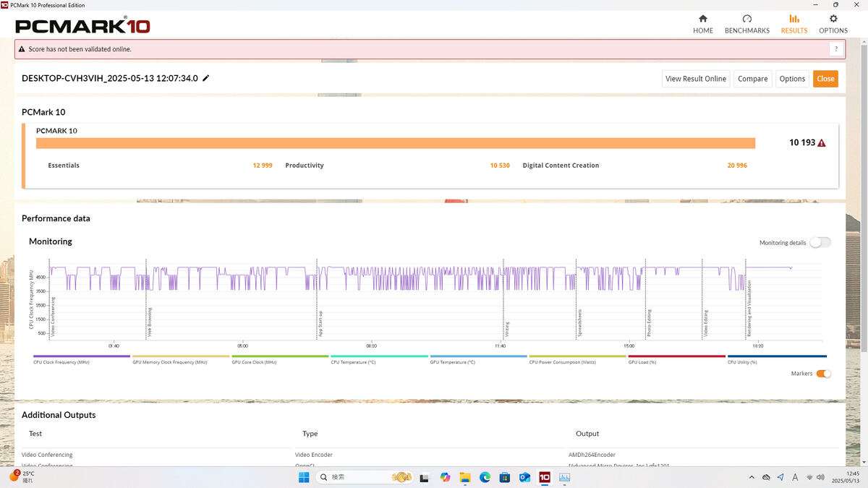Click the Web Browsing chart marker
This screenshot has width=868, height=488.
[150, 322]
